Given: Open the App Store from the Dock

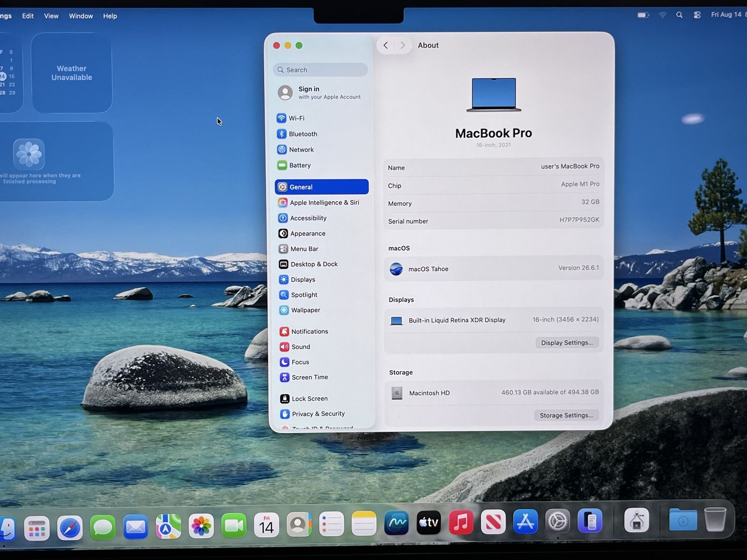Looking at the screenshot, I should pos(525,521).
